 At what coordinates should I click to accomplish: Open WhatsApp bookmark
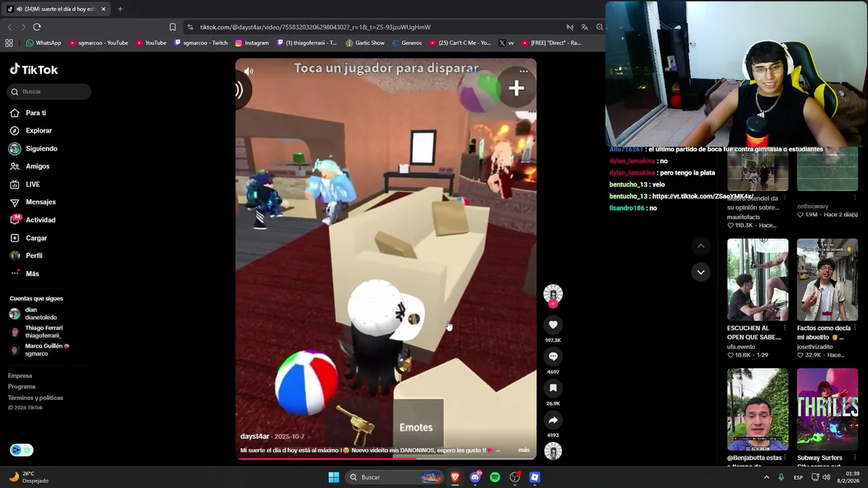(43, 43)
